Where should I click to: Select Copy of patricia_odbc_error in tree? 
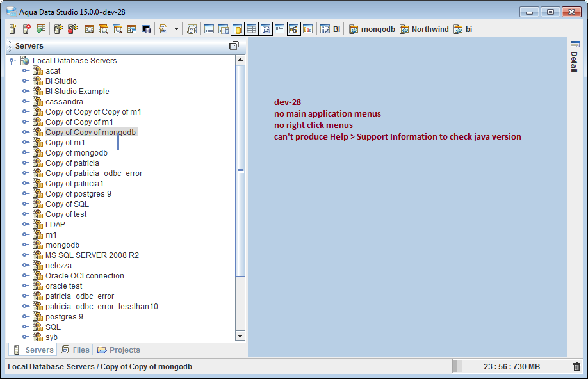[94, 173]
